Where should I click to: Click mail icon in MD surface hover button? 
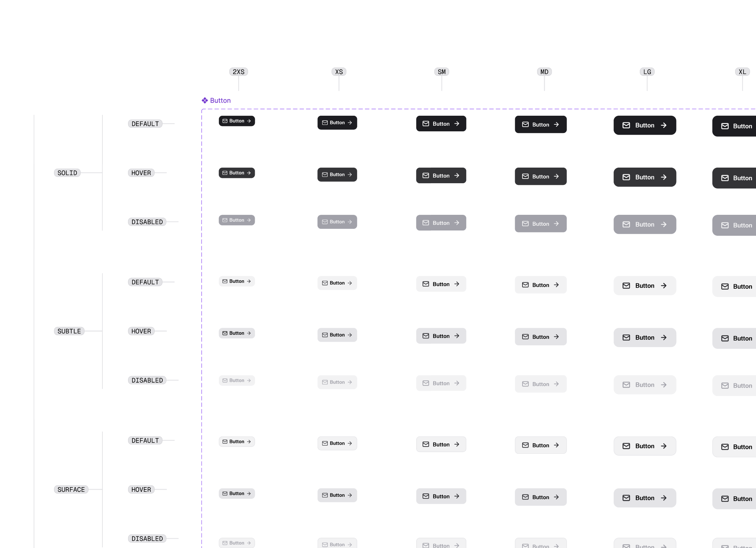pos(525,497)
